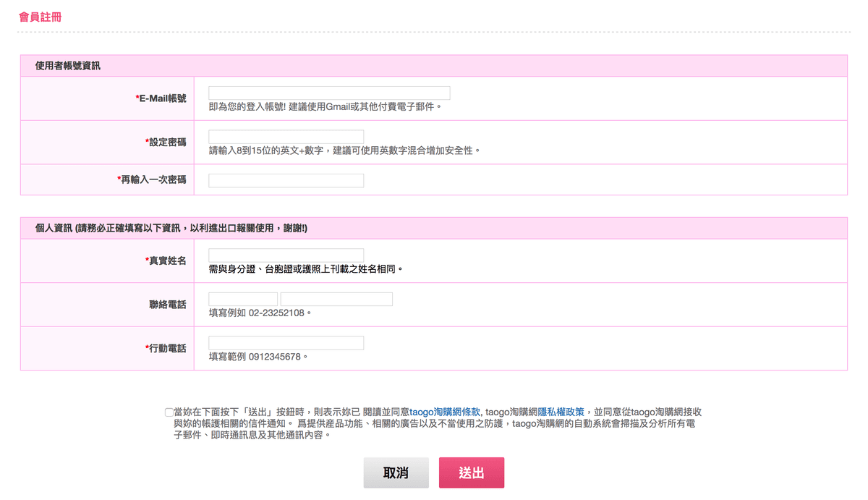Tick the terms agreement checkbox

pos(169,412)
